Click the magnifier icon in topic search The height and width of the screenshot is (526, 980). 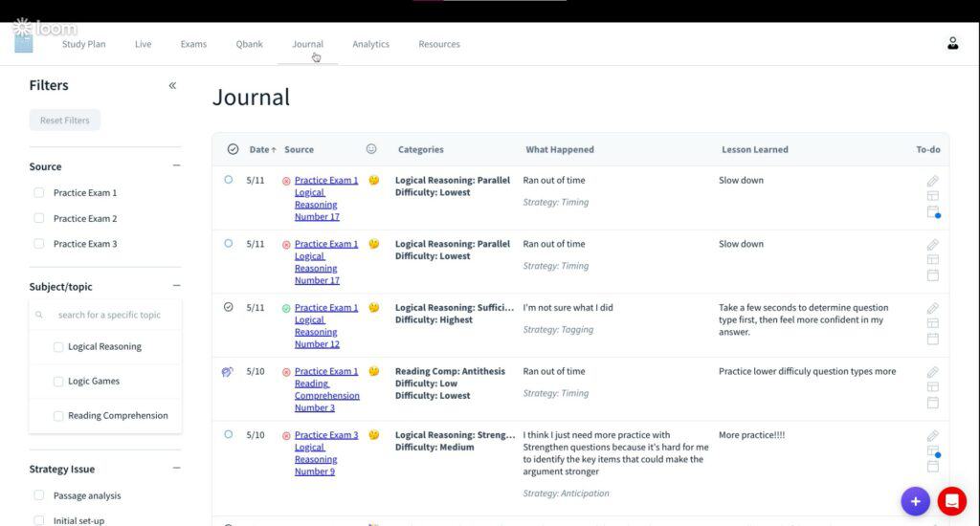click(x=39, y=315)
